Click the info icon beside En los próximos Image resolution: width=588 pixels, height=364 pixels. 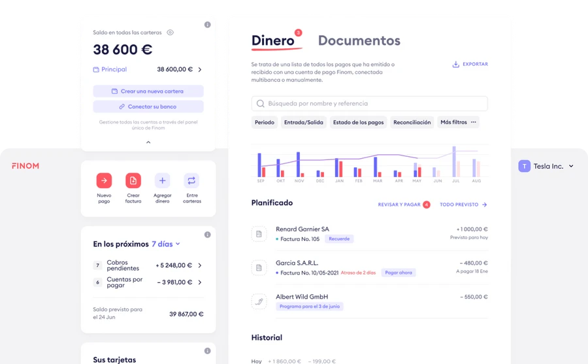tap(208, 235)
